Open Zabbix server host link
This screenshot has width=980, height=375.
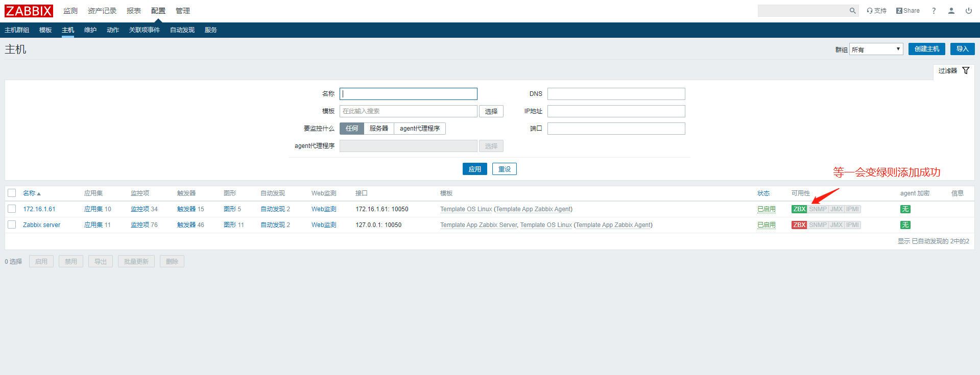click(41, 225)
